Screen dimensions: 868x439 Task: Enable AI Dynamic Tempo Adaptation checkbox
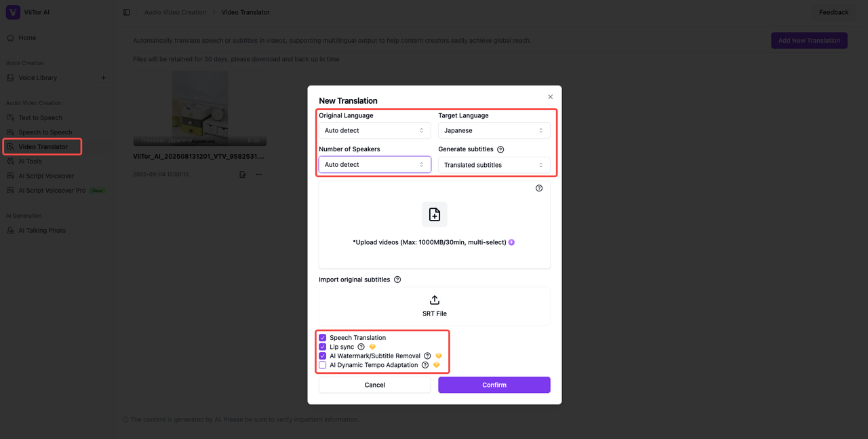(323, 365)
